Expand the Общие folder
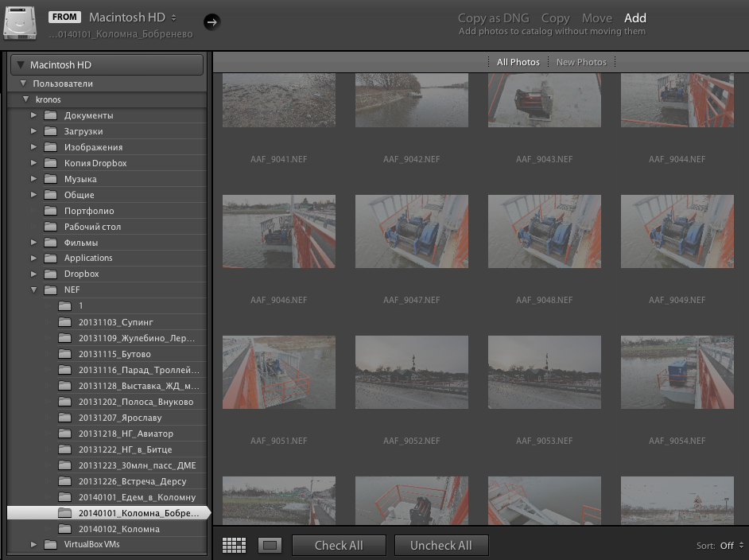The image size is (749, 560). (x=33, y=194)
